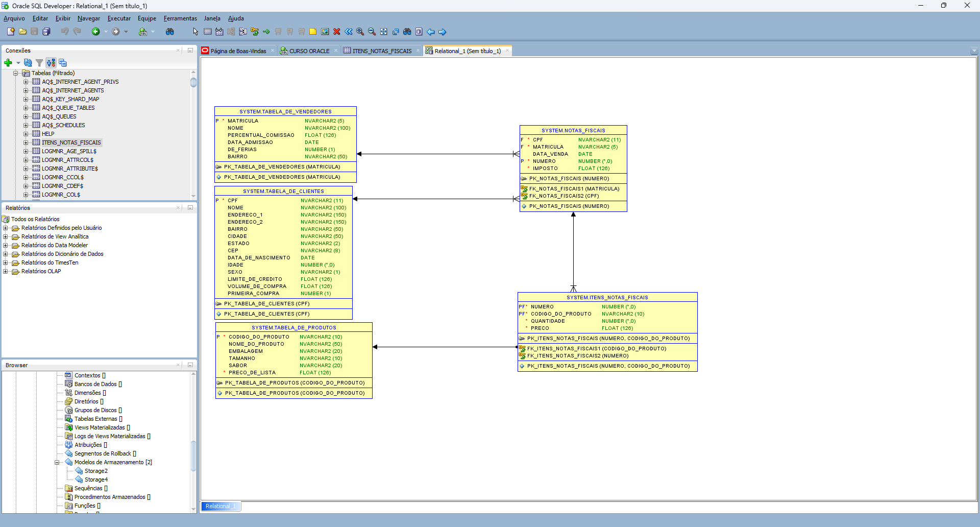
Task: Open the New Connection dropdown arrow
Action: 18,63
